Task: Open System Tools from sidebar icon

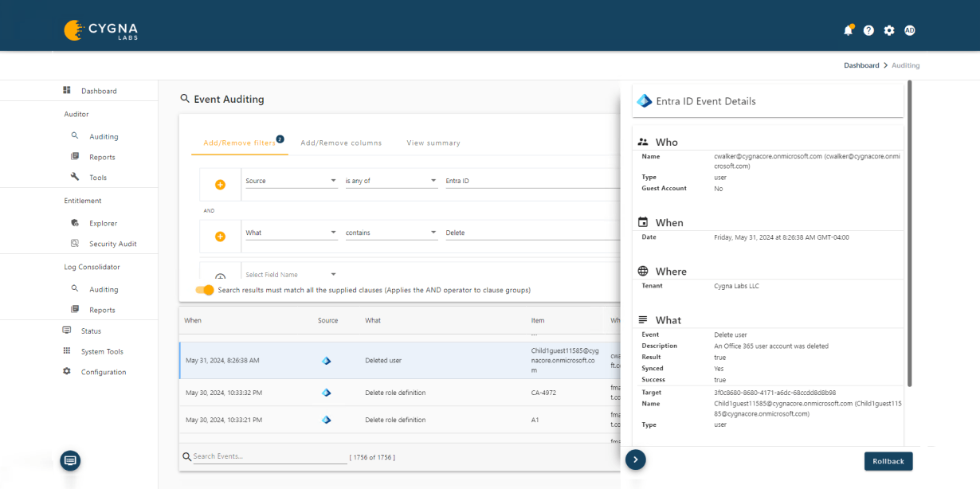Action: click(68, 351)
